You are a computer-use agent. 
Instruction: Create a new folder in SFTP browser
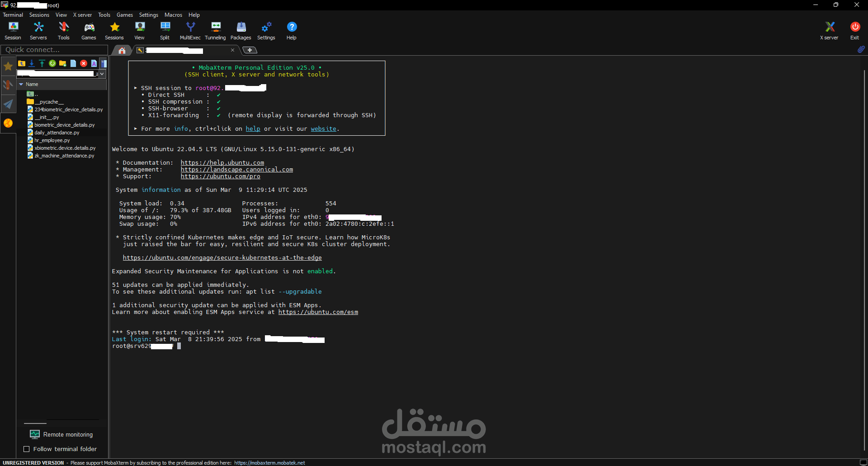63,63
